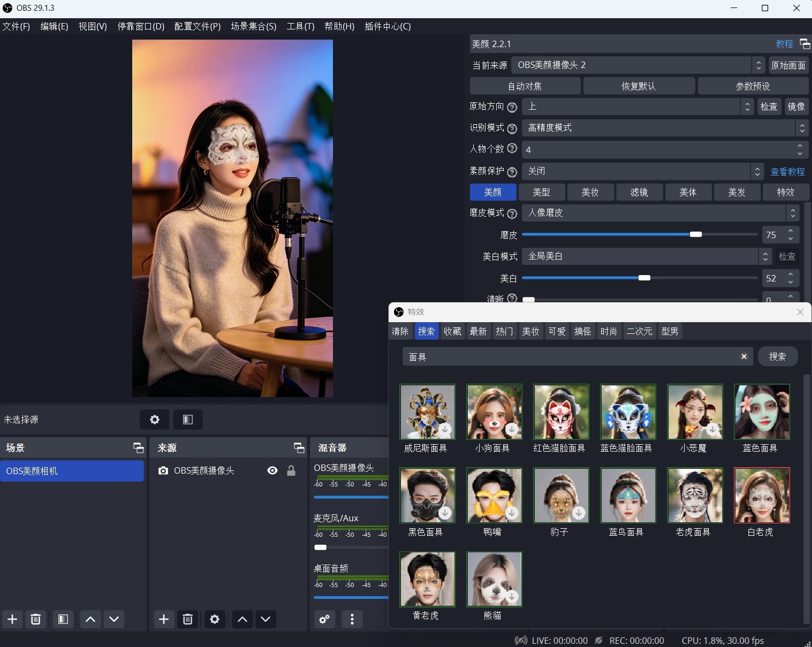Apply 威尼斯面具 effect thumbnail
The height and width of the screenshot is (647, 812).
coord(427,412)
